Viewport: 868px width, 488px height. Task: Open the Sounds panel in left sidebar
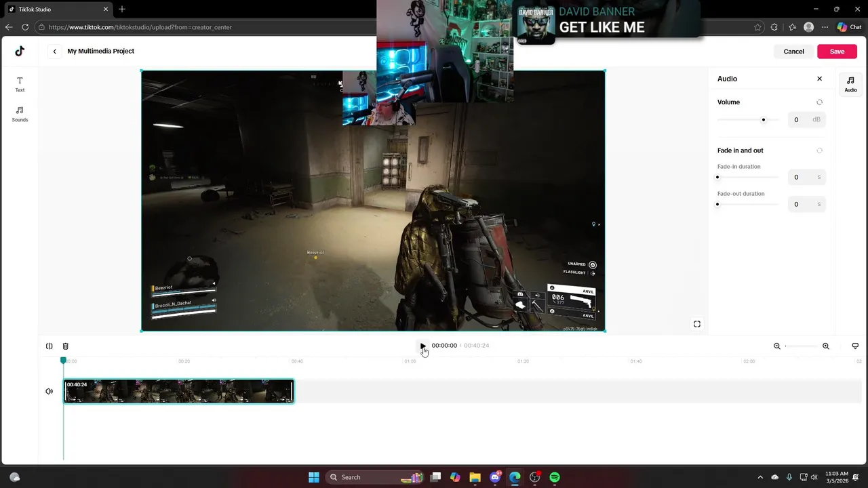click(x=20, y=114)
